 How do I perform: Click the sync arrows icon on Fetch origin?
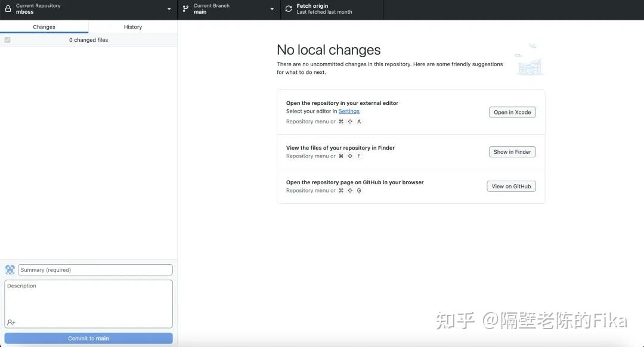[288, 8]
